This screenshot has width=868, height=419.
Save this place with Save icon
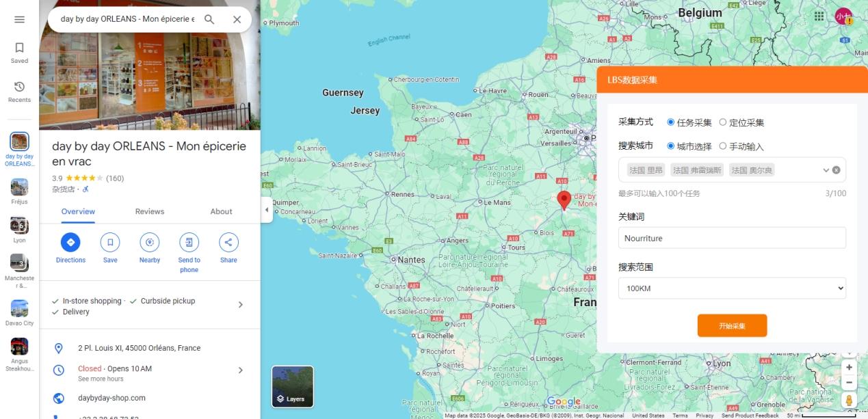pos(110,242)
